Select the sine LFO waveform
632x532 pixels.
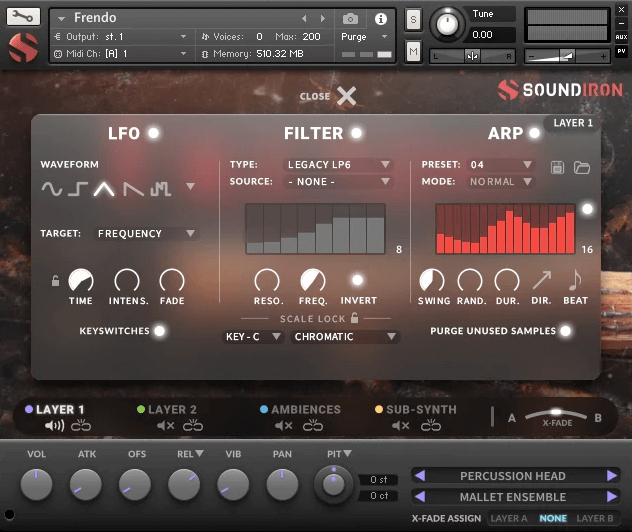51,188
